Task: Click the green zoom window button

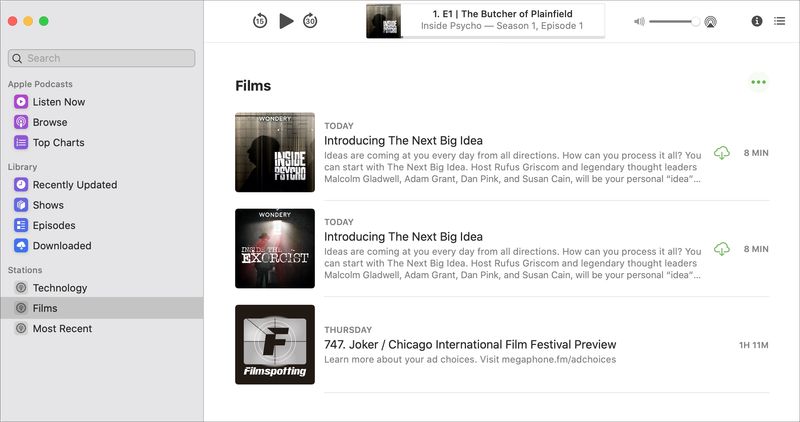Action: pos(44,21)
